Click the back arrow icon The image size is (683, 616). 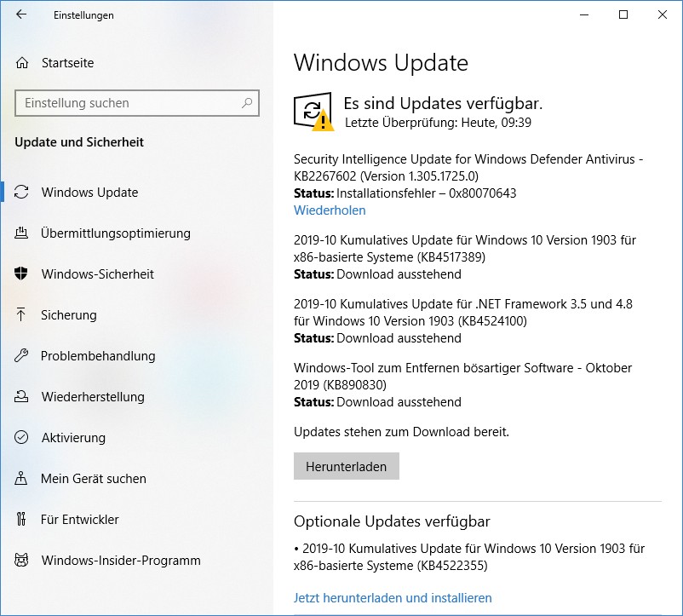tap(21, 14)
